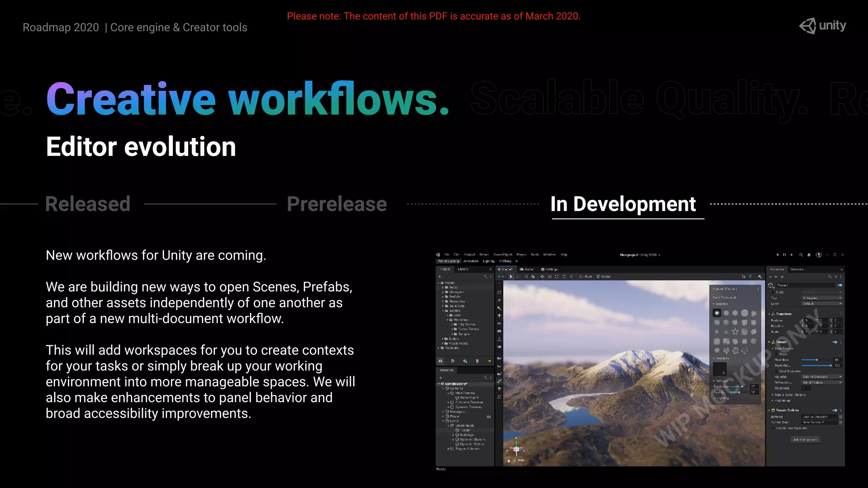Add a new workspace with plus button

tap(517, 261)
